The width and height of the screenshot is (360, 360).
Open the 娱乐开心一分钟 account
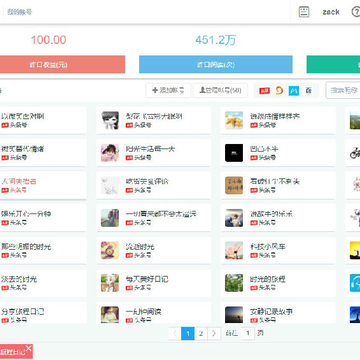(26, 214)
